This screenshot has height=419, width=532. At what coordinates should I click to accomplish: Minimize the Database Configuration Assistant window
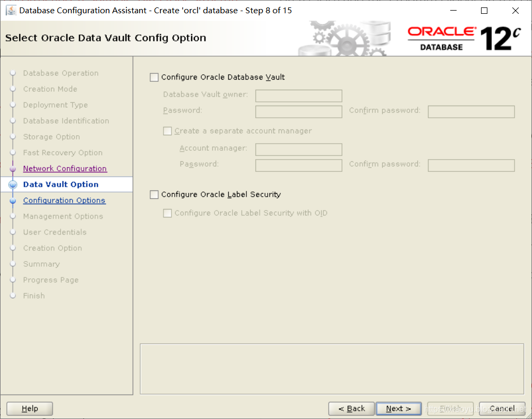[453, 11]
